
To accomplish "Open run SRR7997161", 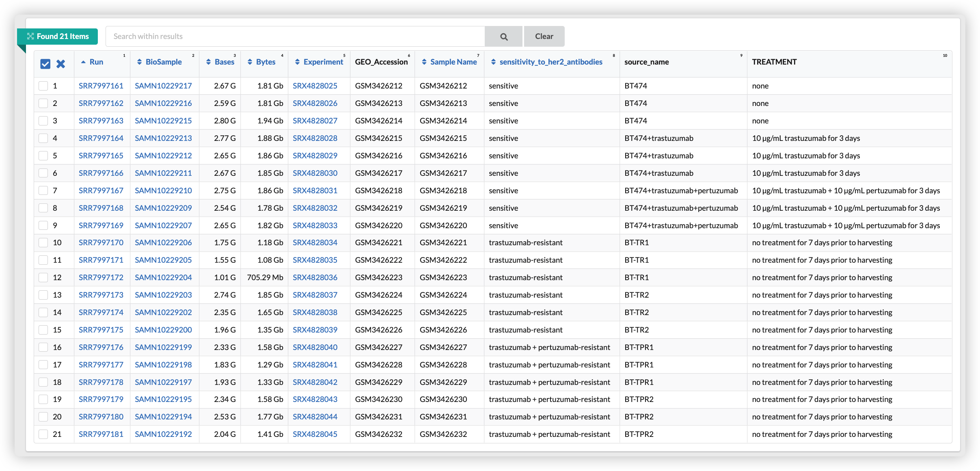I will [x=101, y=86].
